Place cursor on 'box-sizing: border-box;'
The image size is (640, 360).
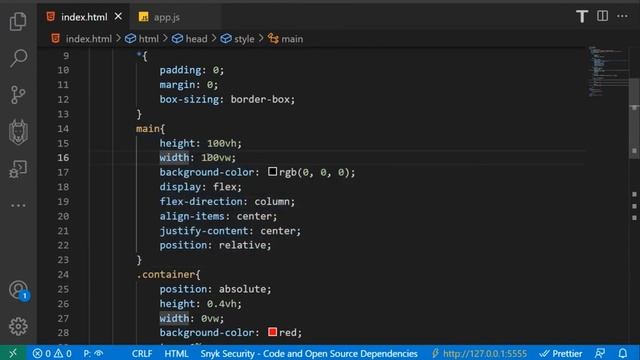tap(227, 99)
